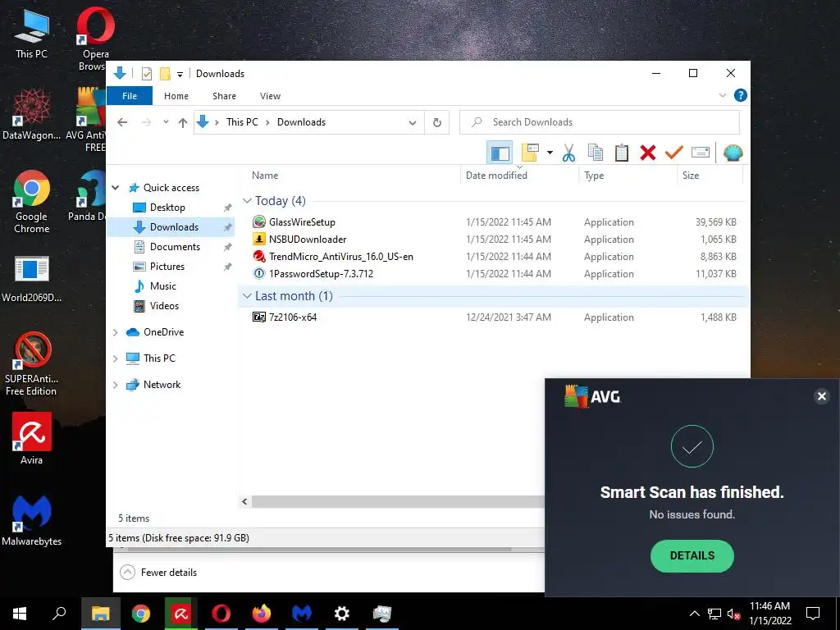
Task: Open Settings gear in taskbar
Action: 342,614
